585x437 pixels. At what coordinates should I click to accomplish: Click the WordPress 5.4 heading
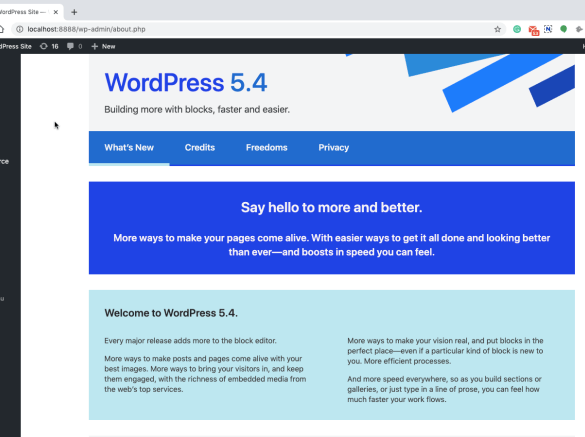pos(186,82)
